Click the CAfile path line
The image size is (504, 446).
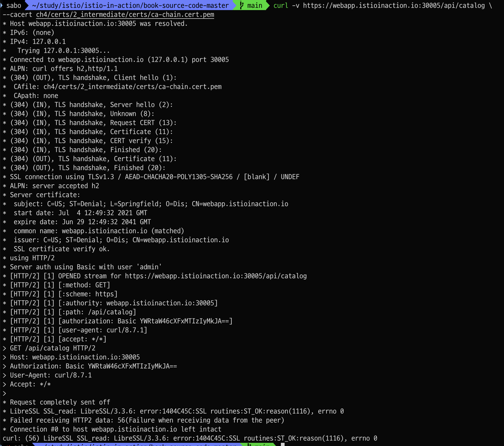tap(112, 87)
